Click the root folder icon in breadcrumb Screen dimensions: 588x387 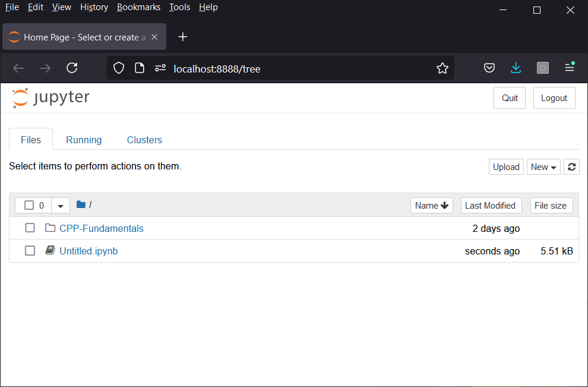[x=81, y=205]
